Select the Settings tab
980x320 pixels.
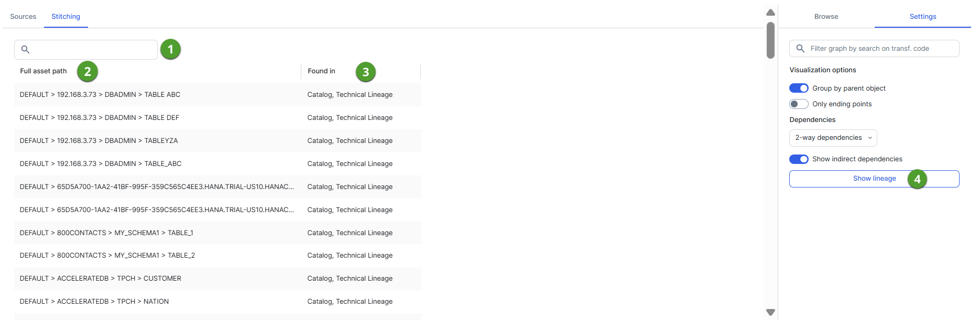922,17
